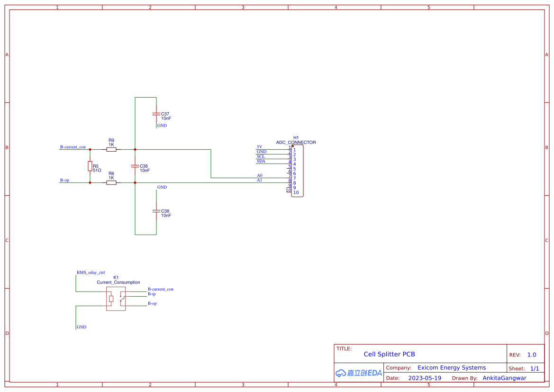Select the H1 ADC_CONNECTOR symbol
Image resolution: width=554 pixels, height=392 pixels.
click(x=297, y=171)
